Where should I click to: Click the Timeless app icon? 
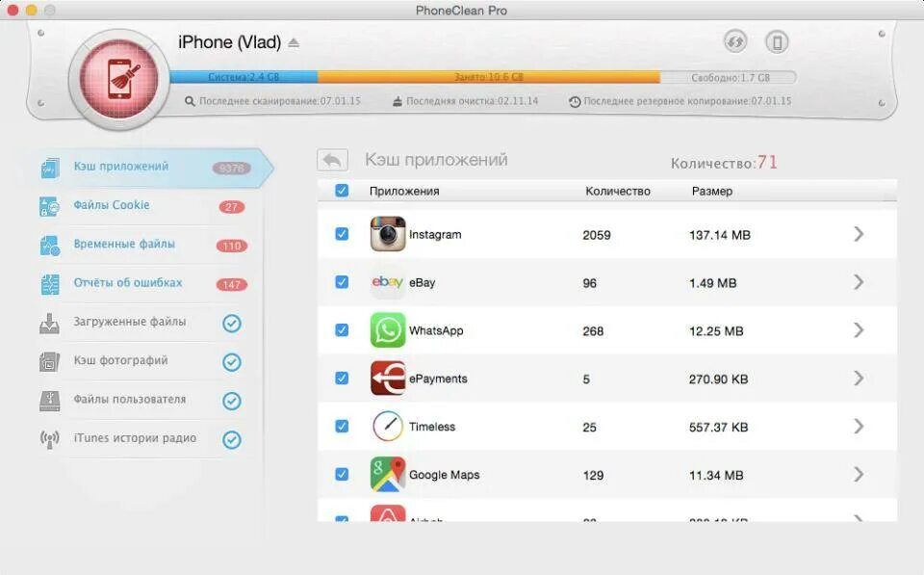pyautogui.click(x=388, y=426)
